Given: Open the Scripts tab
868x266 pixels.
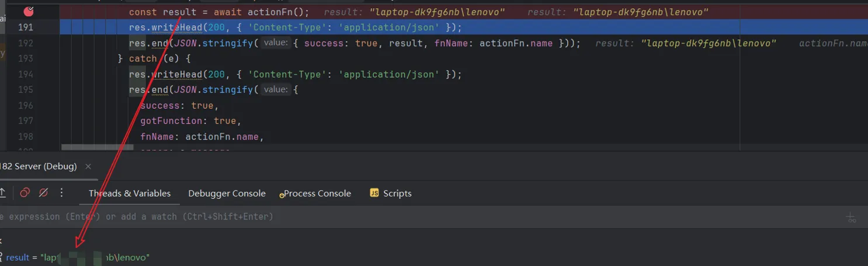Looking at the screenshot, I should (397, 194).
